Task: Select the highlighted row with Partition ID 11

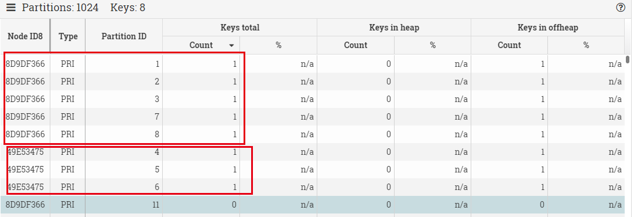Action: (x=312, y=205)
